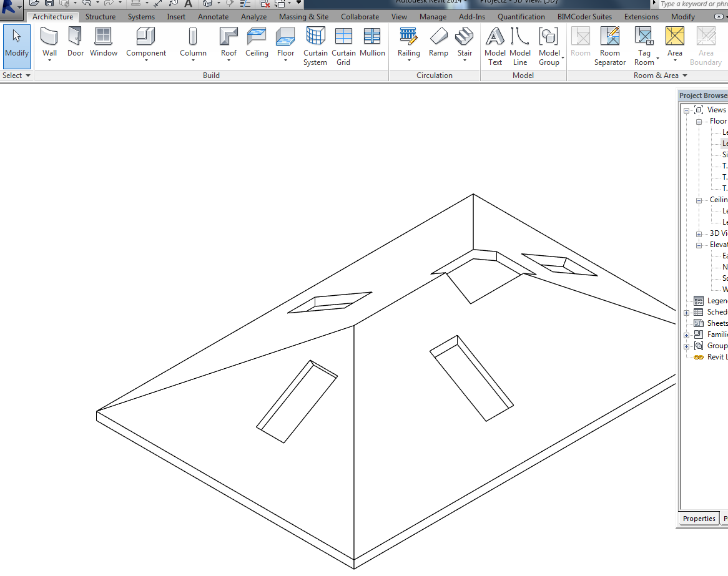Choose the Column tool
Image resolution: width=728 pixels, height=576 pixels.
pos(193,42)
